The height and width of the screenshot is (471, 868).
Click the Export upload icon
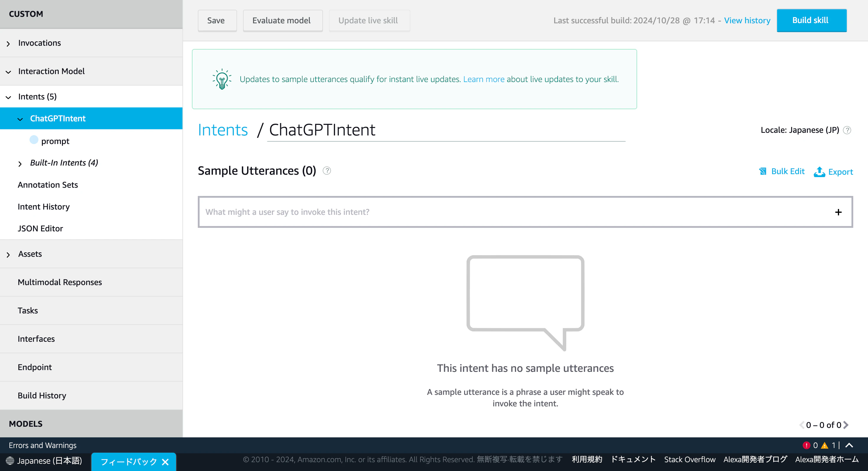(x=819, y=172)
